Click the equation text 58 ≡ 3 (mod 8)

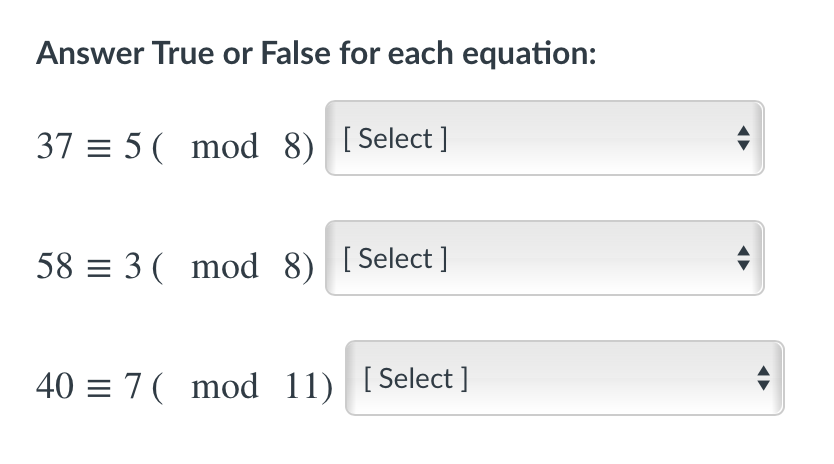pos(175,267)
